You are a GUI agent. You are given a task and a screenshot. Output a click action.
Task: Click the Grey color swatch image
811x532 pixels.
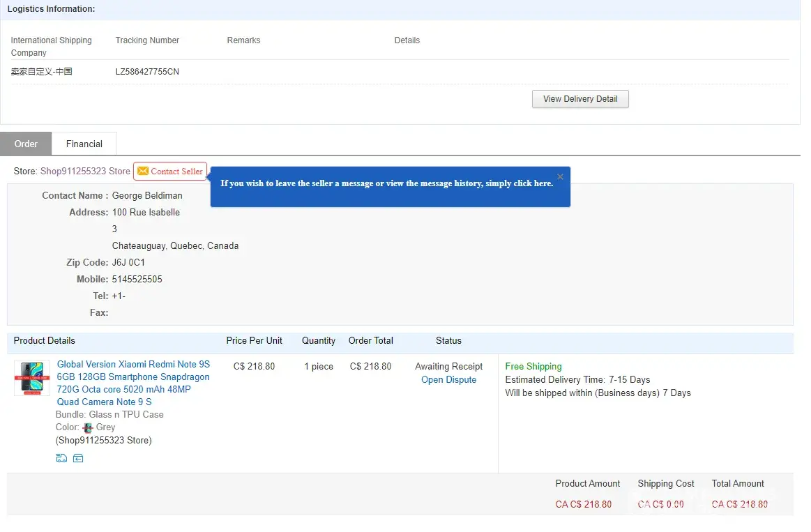point(88,427)
